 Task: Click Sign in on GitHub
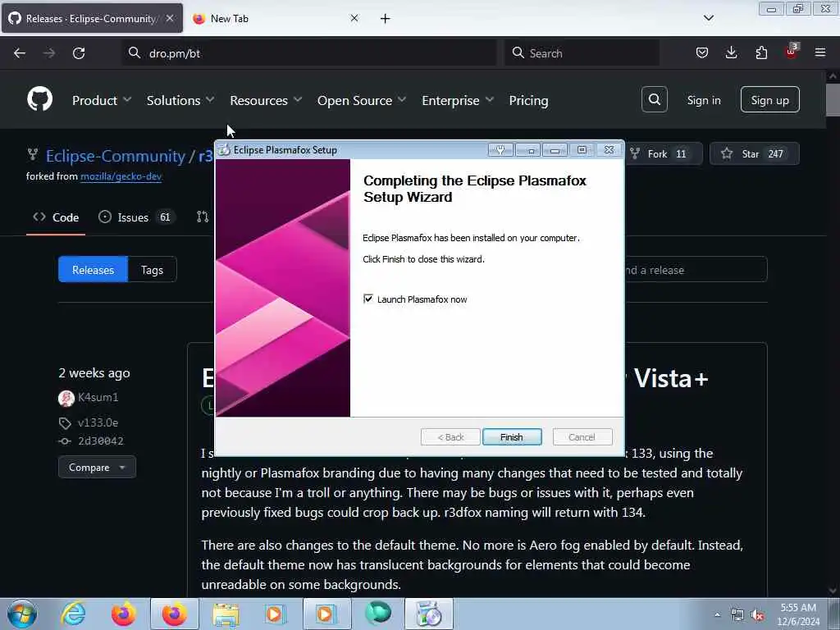tap(704, 100)
